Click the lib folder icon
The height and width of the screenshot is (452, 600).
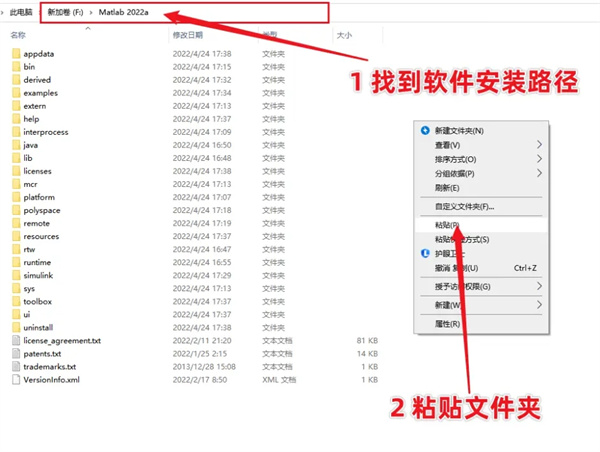click(x=16, y=158)
